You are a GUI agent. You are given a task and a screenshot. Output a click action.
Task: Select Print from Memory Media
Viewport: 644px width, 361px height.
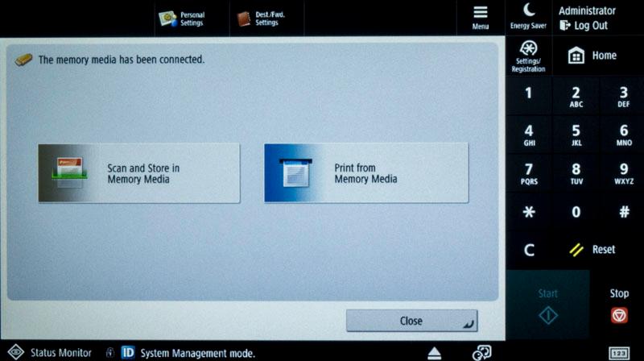[366, 172]
